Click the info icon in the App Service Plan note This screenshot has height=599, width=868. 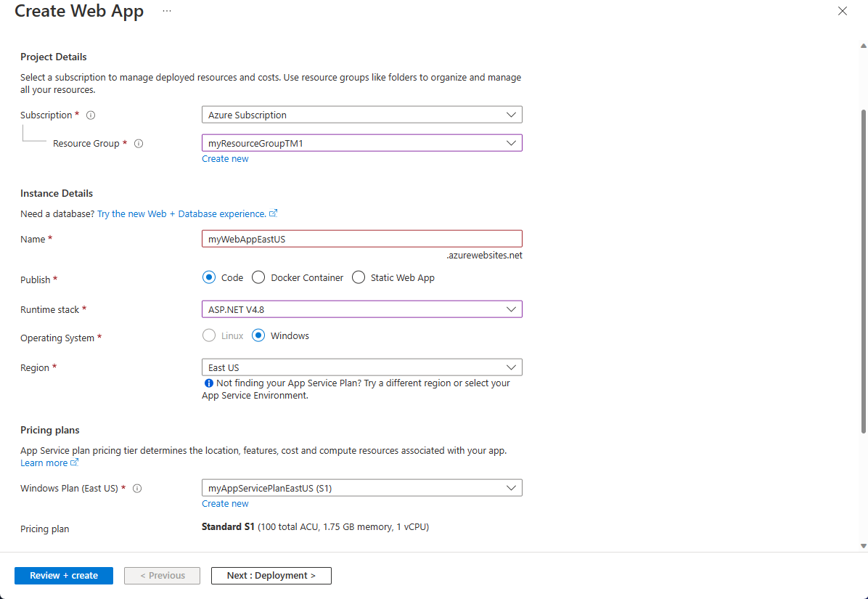pyautogui.click(x=208, y=383)
